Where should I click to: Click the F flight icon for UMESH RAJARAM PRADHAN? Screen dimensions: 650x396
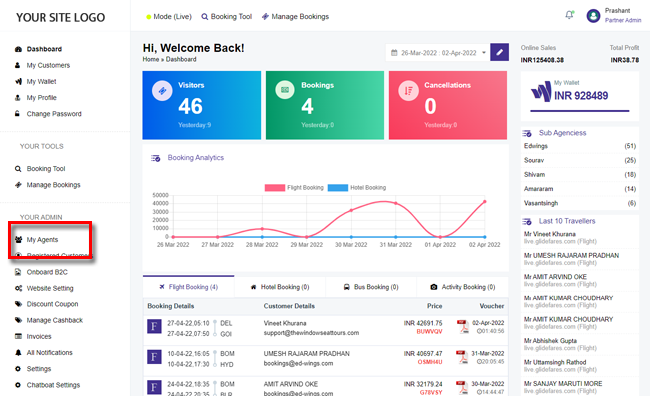[154, 357]
